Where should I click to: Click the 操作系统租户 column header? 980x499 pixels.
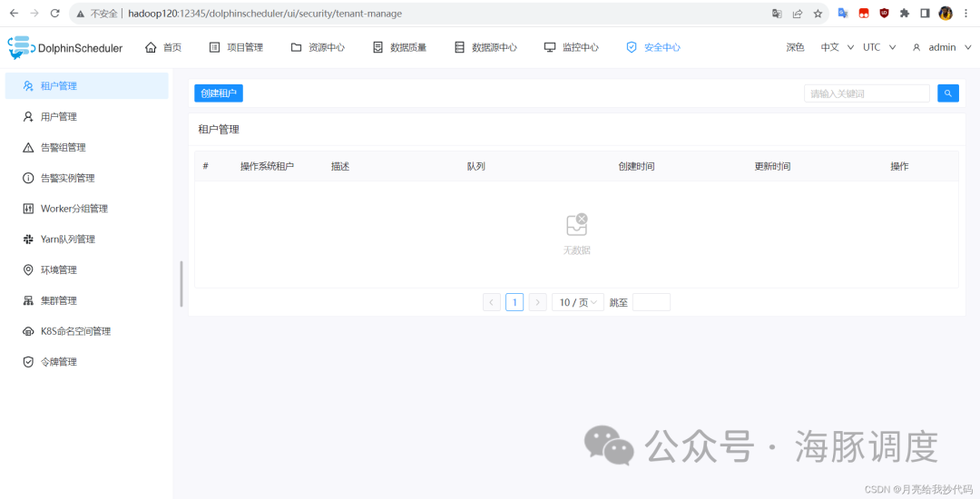point(267,167)
